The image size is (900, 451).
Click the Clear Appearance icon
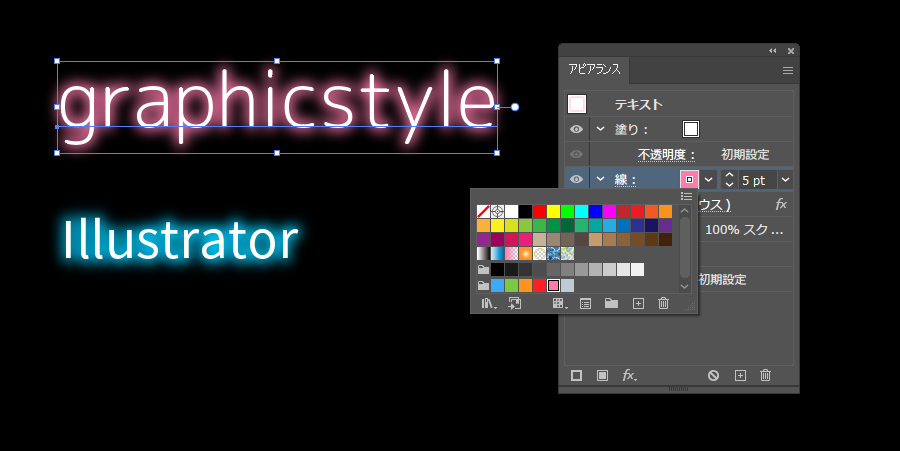713,375
